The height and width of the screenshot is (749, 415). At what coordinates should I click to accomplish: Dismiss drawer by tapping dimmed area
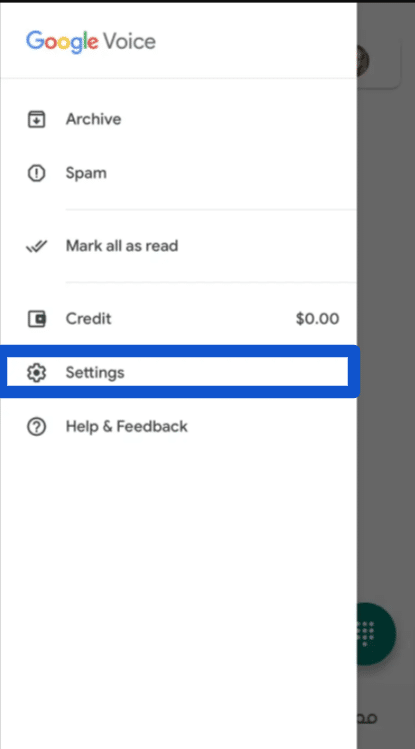tap(386, 334)
